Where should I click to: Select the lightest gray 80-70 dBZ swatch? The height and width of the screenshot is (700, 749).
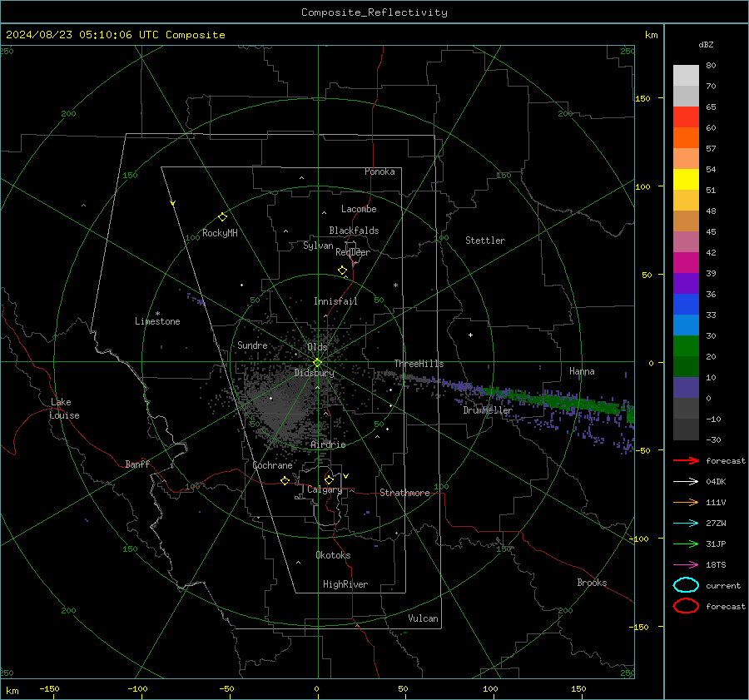click(686, 76)
